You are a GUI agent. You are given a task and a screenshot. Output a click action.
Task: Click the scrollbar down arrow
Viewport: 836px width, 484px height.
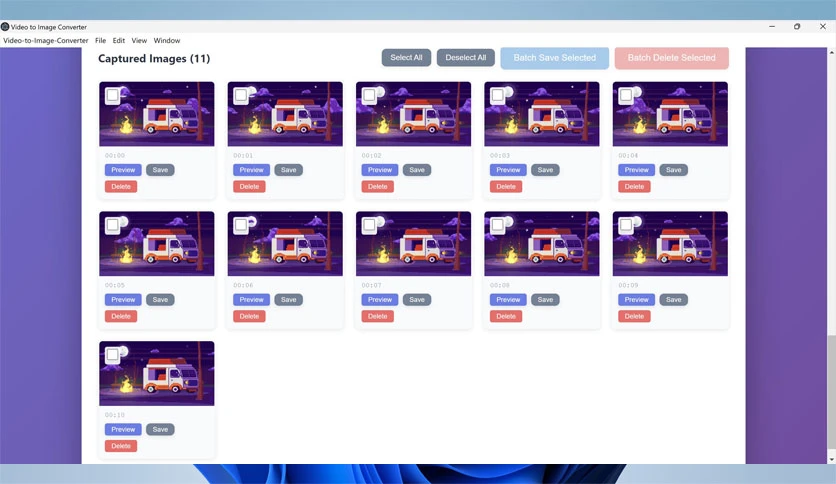(832, 459)
